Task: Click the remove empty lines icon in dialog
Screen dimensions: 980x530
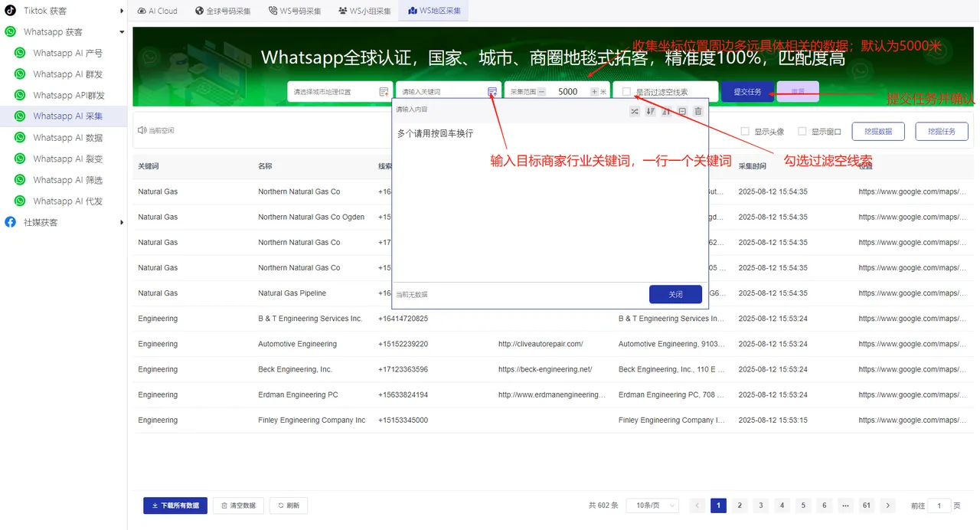Action: [x=682, y=111]
